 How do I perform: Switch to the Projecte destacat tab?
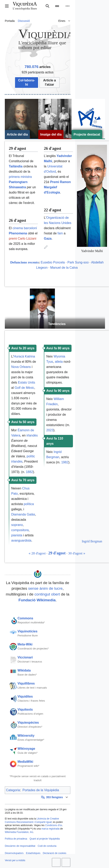coord(87,135)
